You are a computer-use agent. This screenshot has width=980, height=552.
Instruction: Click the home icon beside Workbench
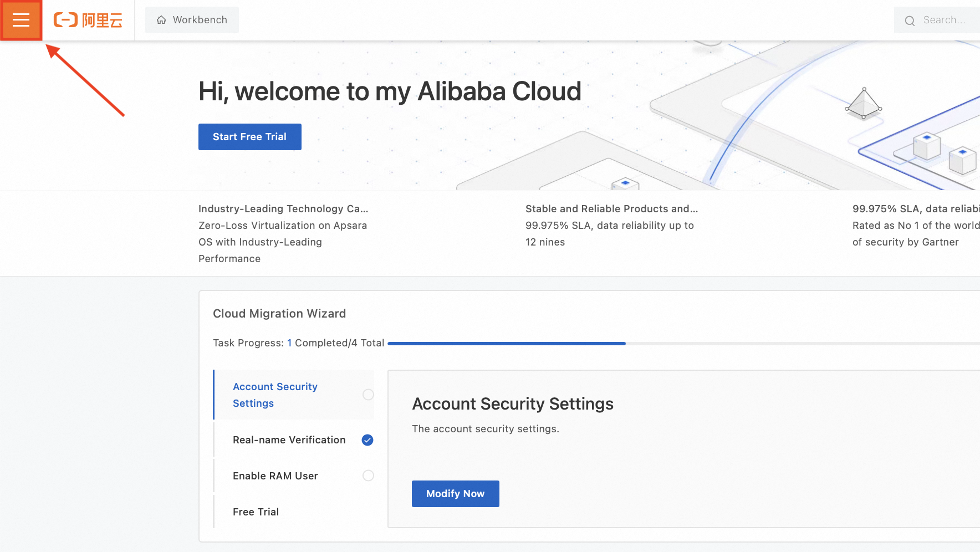(x=161, y=20)
